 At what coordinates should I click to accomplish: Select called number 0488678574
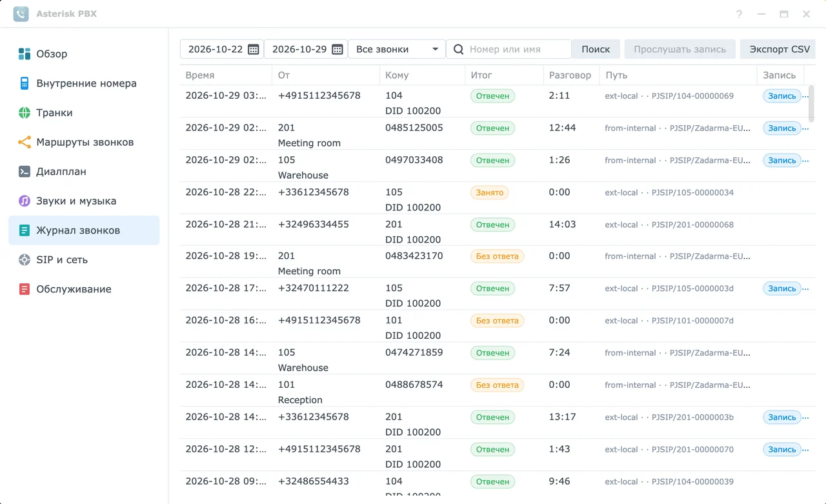414,385
